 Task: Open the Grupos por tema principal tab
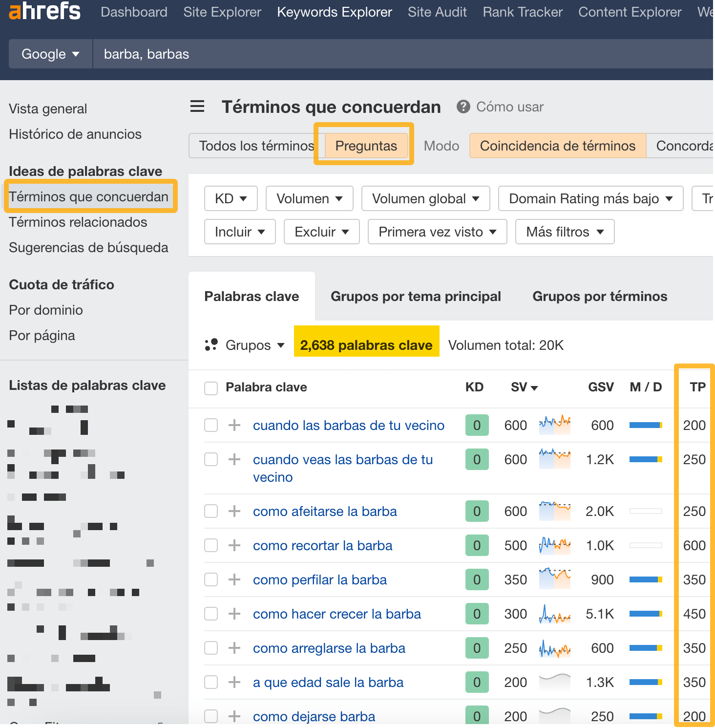[x=416, y=296]
